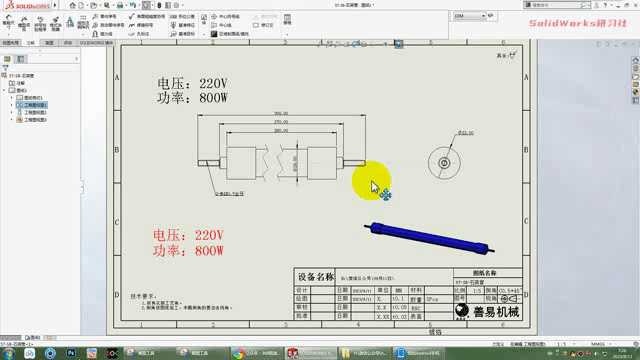Open the SOLIDWORKS 插件 tab

96,43
